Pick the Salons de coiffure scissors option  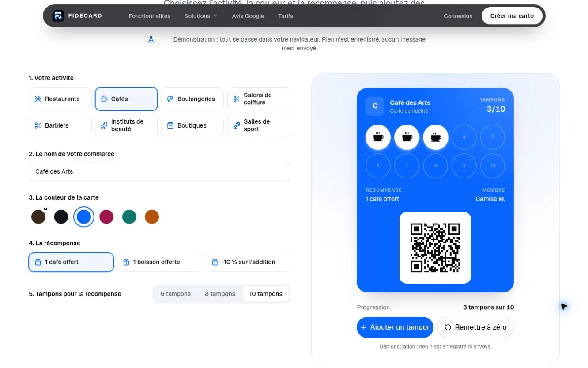click(259, 99)
